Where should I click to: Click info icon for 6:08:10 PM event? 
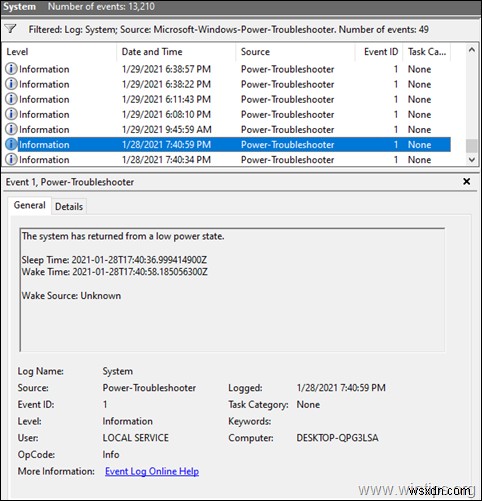11,114
